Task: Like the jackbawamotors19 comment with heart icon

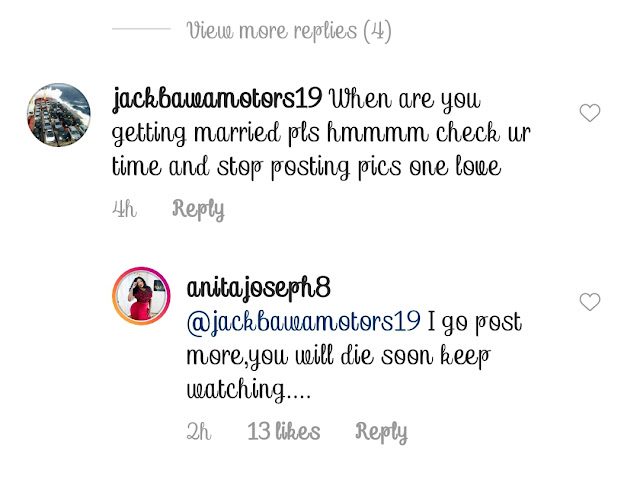Action: [590, 113]
